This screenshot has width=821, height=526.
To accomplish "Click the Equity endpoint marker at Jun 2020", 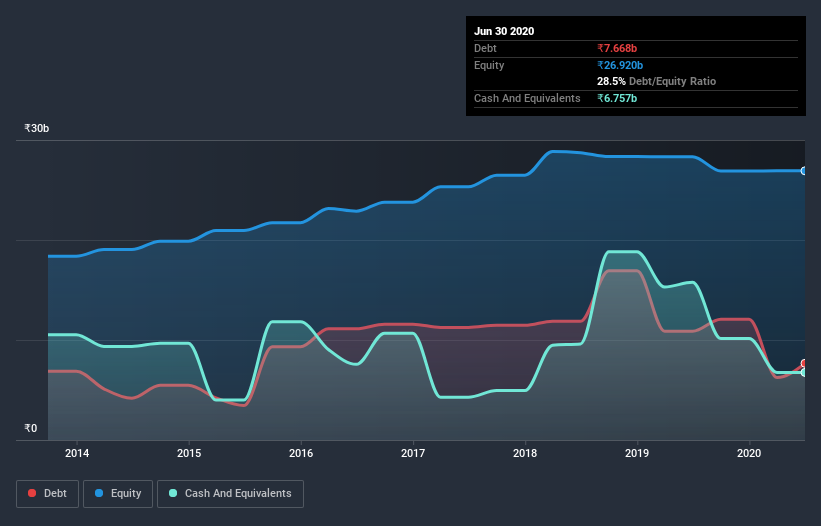I will (x=804, y=171).
